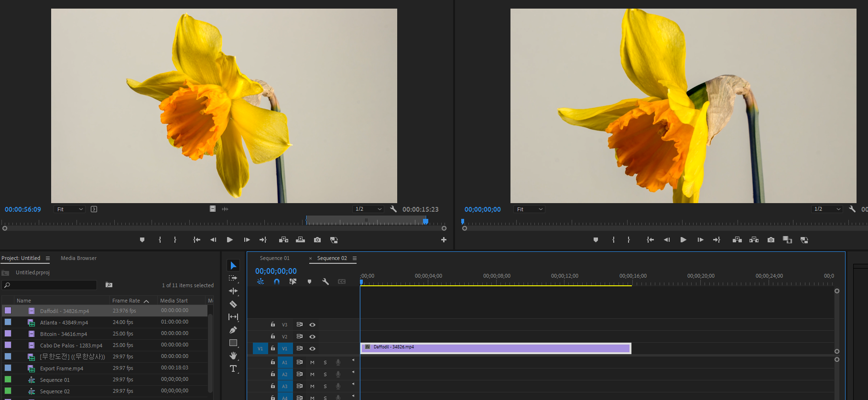Select the Pen tool

(233, 330)
